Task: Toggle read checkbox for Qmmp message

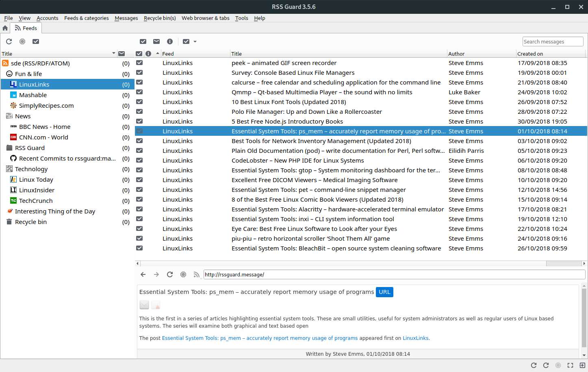Action: (139, 92)
